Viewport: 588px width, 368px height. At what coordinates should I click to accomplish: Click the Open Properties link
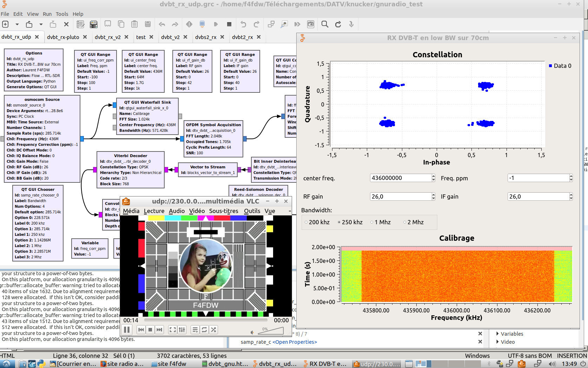pyautogui.click(x=295, y=342)
